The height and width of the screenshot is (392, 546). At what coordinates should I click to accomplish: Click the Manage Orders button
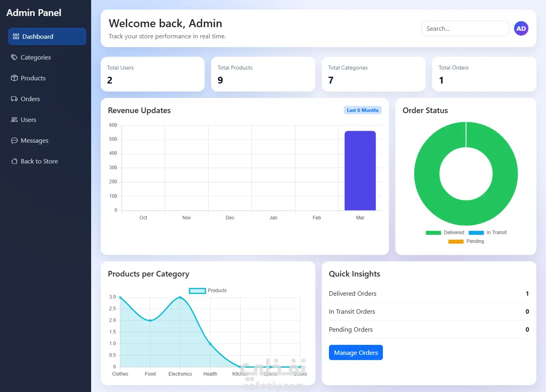coord(356,352)
